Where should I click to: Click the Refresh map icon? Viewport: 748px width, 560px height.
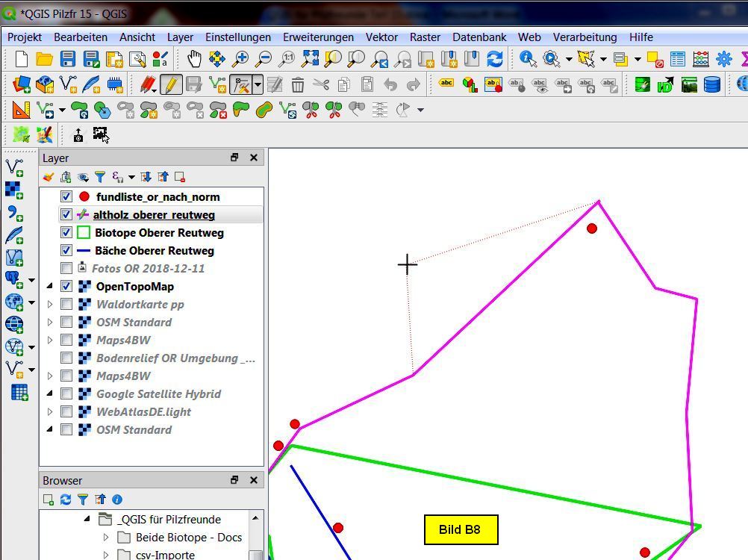coord(494,60)
